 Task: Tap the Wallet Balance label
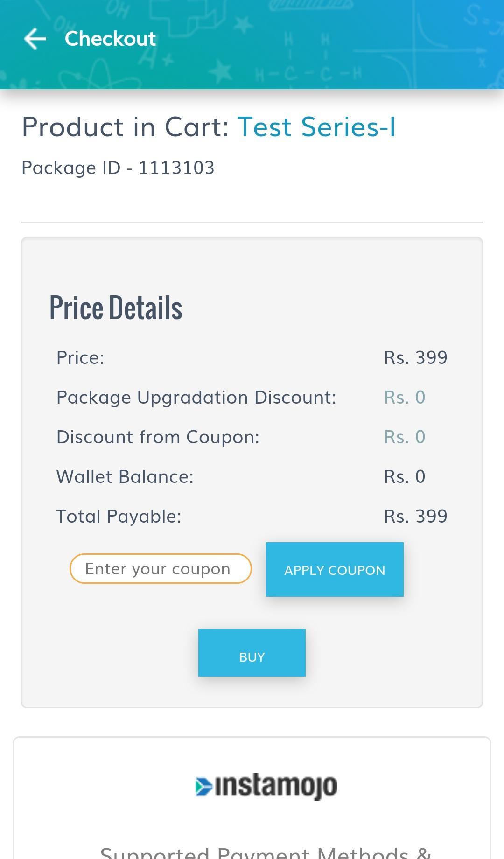click(125, 476)
